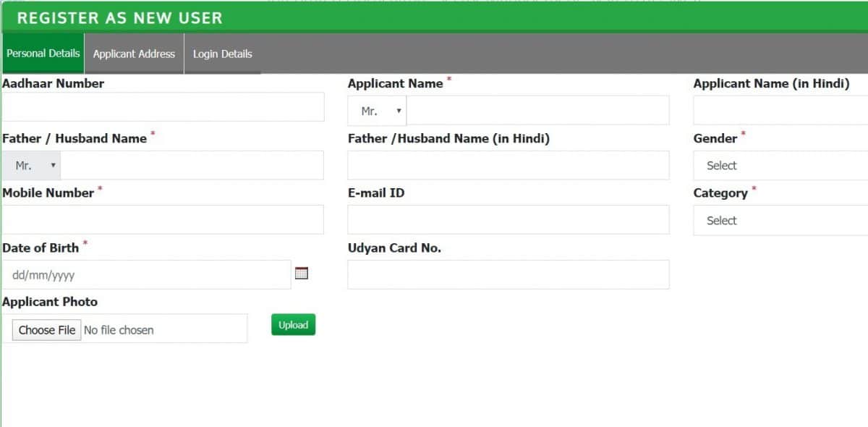
Task: Click the green REGISTER AS NEW USER header
Action: coord(119,17)
